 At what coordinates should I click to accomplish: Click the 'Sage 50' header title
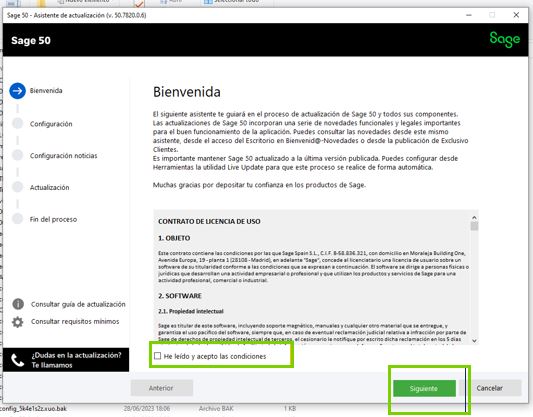(x=31, y=40)
